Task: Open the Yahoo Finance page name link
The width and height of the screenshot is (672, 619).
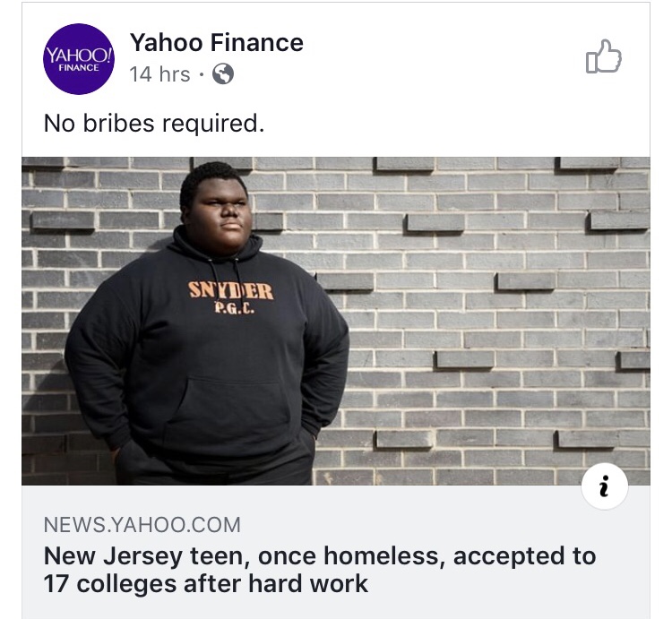Action: [216, 42]
